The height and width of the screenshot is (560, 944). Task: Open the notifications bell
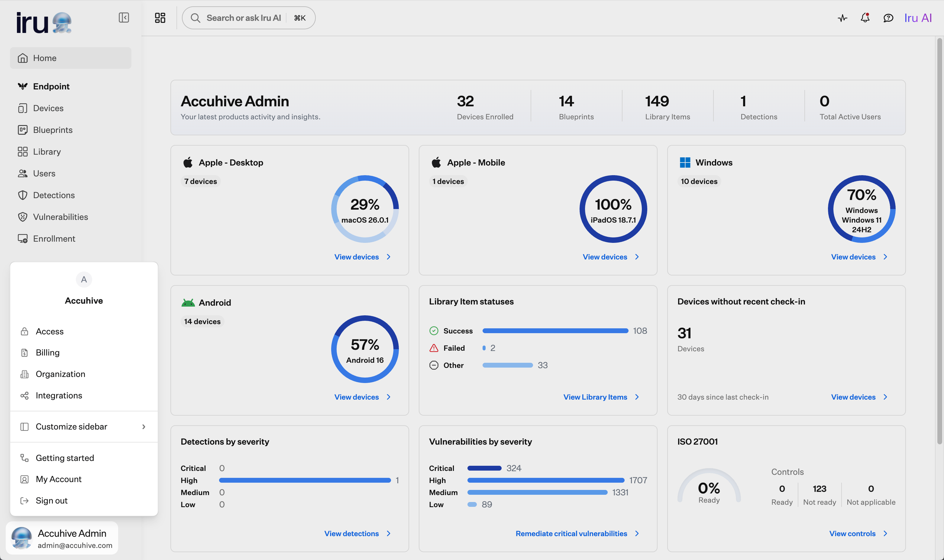pyautogui.click(x=865, y=18)
